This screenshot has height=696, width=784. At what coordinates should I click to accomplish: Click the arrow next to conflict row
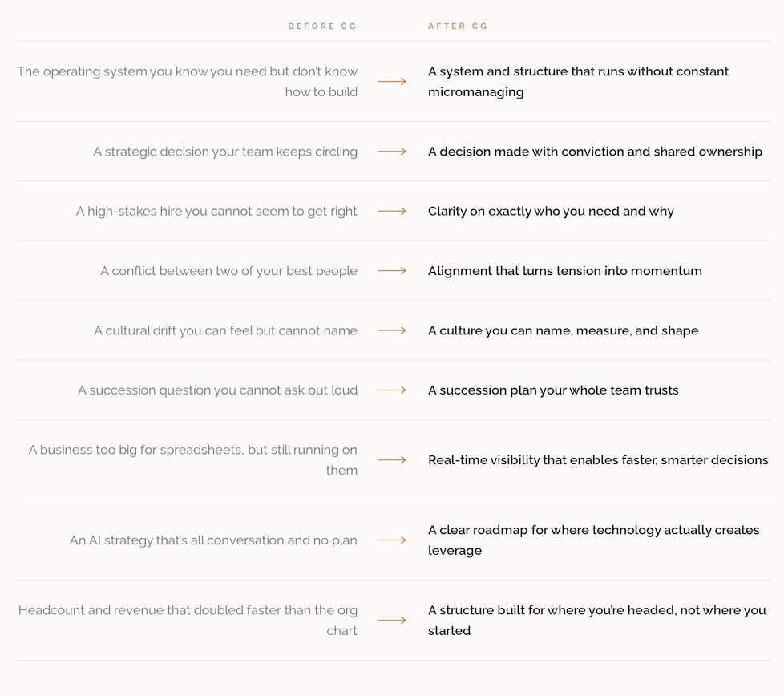(392, 271)
